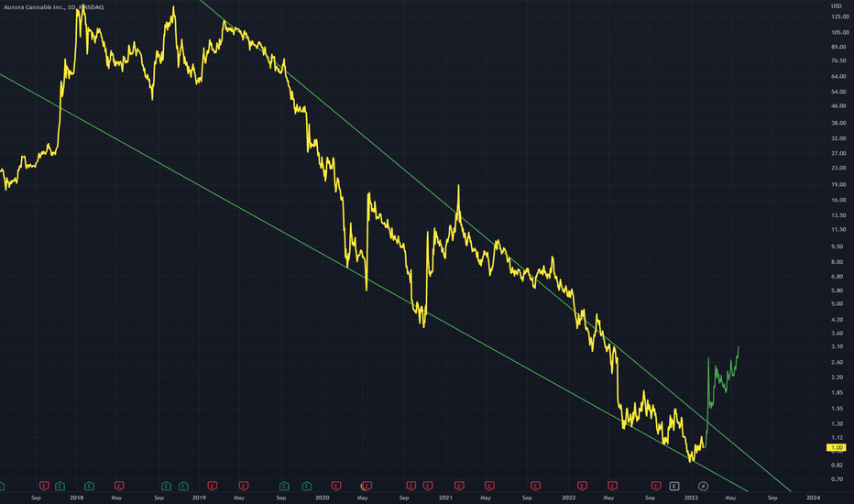The image size is (854, 504).
Task: Click the 2023 label on time axis
Action: (x=691, y=498)
